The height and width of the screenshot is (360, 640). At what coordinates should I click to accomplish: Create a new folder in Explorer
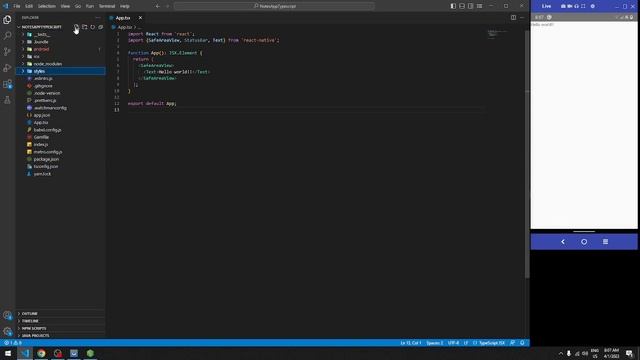point(84,27)
